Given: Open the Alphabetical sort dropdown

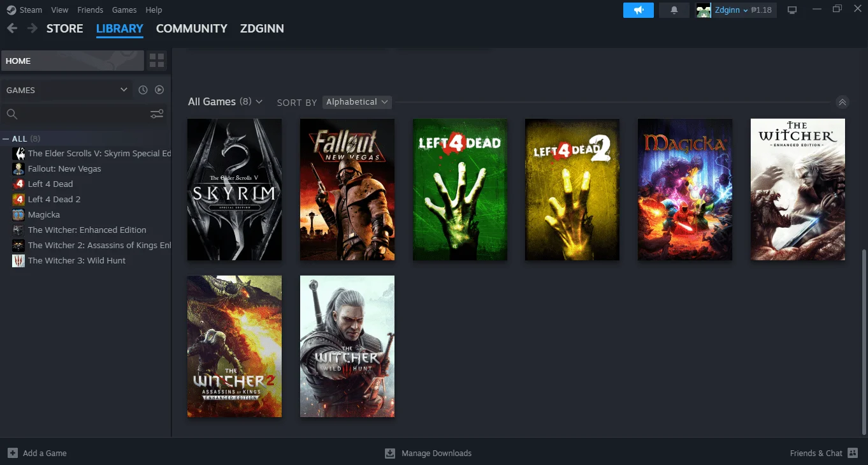Looking at the screenshot, I should 357,102.
